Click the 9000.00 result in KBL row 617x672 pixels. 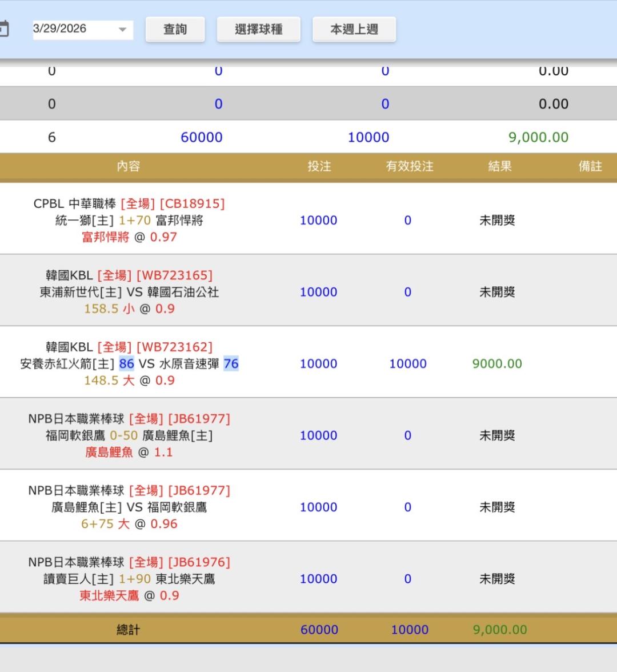(x=497, y=364)
